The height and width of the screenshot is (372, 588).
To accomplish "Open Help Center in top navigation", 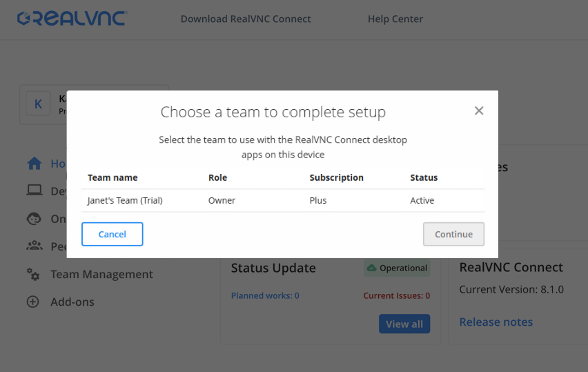I will pos(395,19).
